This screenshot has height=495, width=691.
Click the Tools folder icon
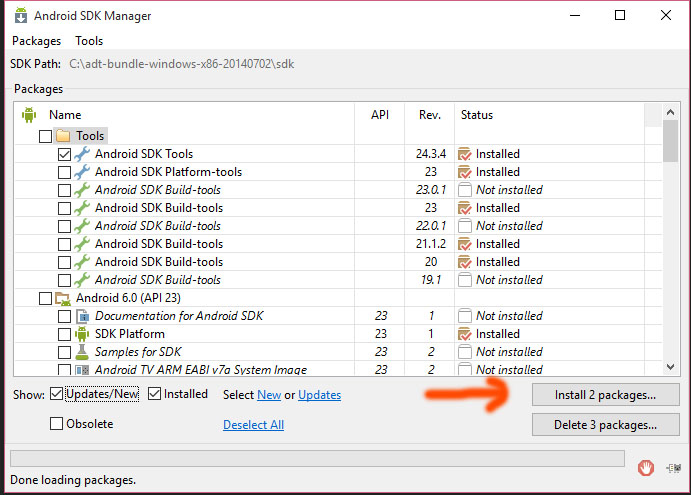pyautogui.click(x=63, y=136)
